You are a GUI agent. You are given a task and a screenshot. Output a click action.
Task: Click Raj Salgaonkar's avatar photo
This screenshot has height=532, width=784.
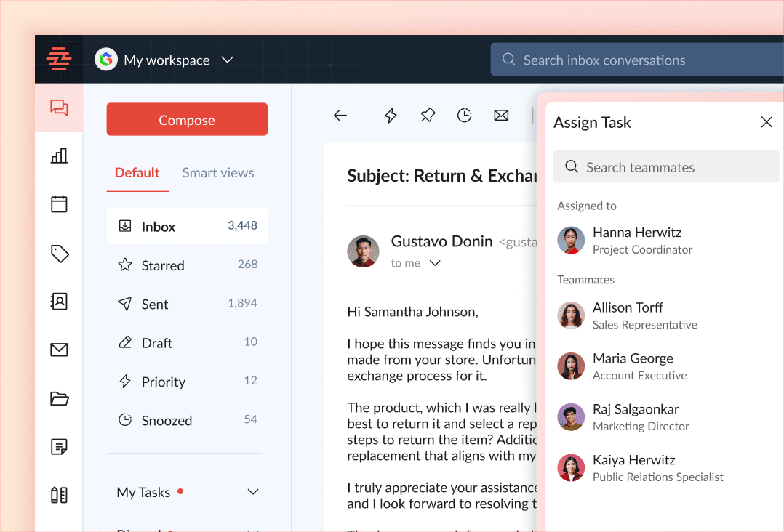[x=571, y=417]
